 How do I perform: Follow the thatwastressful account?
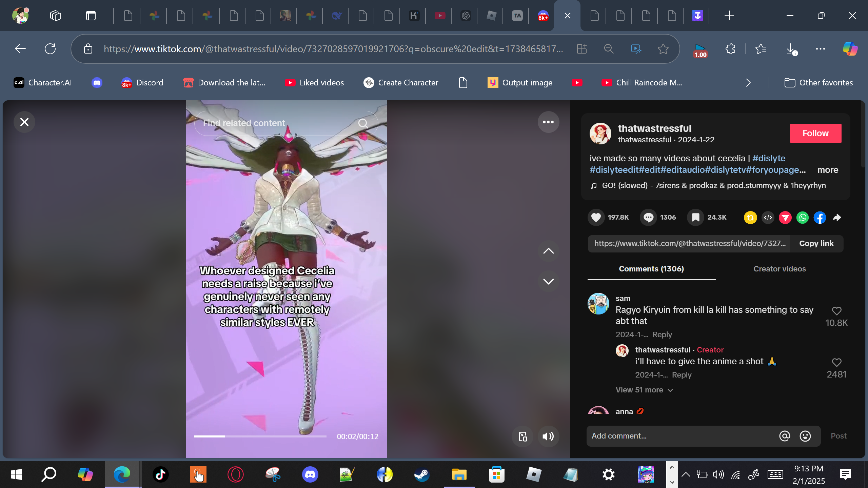(815, 133)
